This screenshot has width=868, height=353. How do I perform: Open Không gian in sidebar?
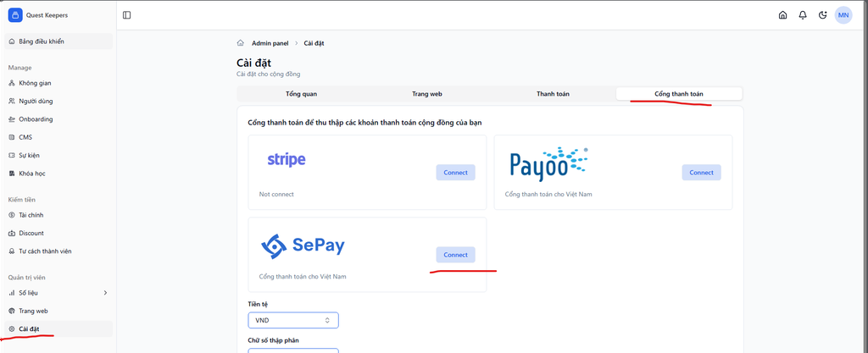(x=58, y=83)
